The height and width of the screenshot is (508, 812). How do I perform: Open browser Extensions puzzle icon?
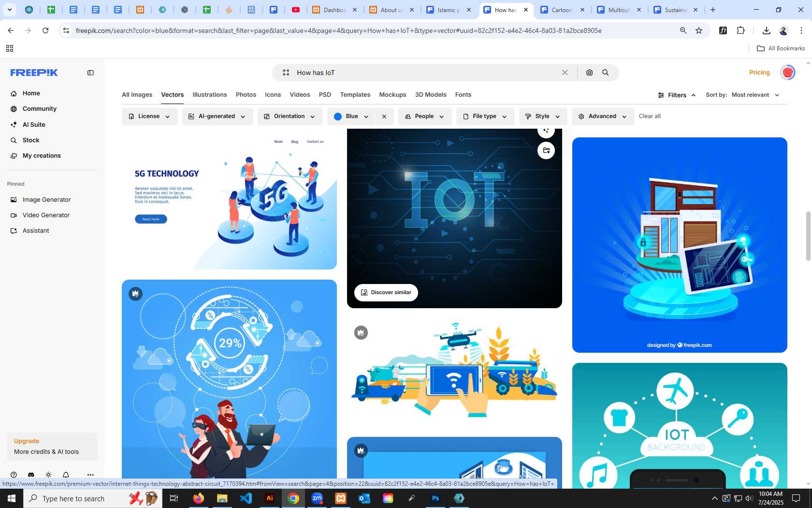coord(740,30)
